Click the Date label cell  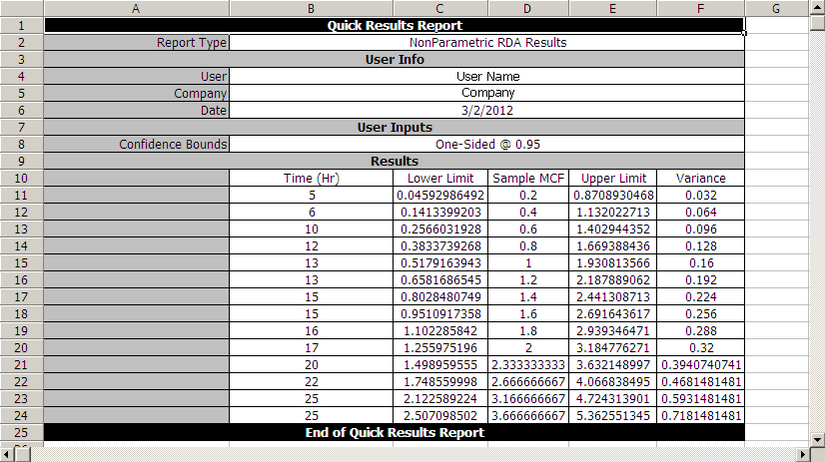click(x=136, y=111)
